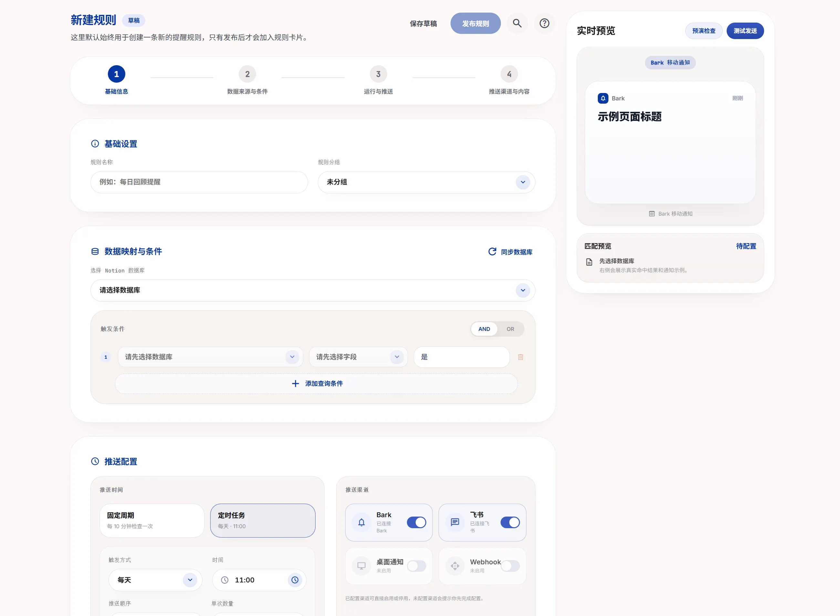The width and height of the screenshot is (840, 616).
Task: Switch condition logic to OR
Action: pos(510,329)
